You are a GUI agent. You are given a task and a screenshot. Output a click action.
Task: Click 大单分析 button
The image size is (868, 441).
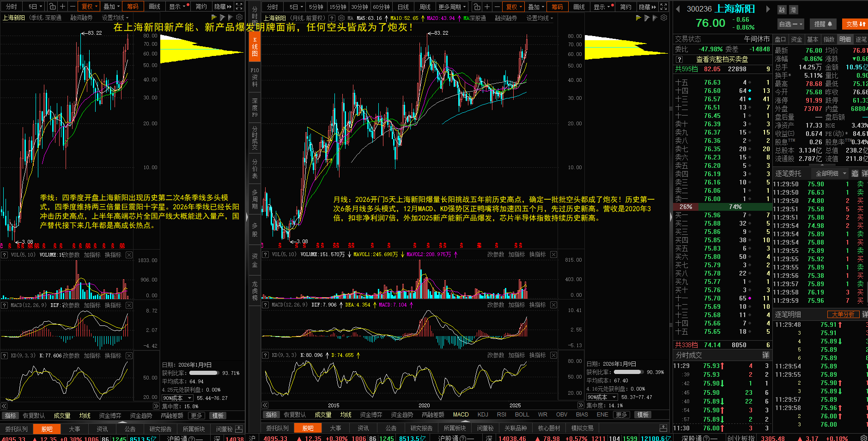point(843,314)
